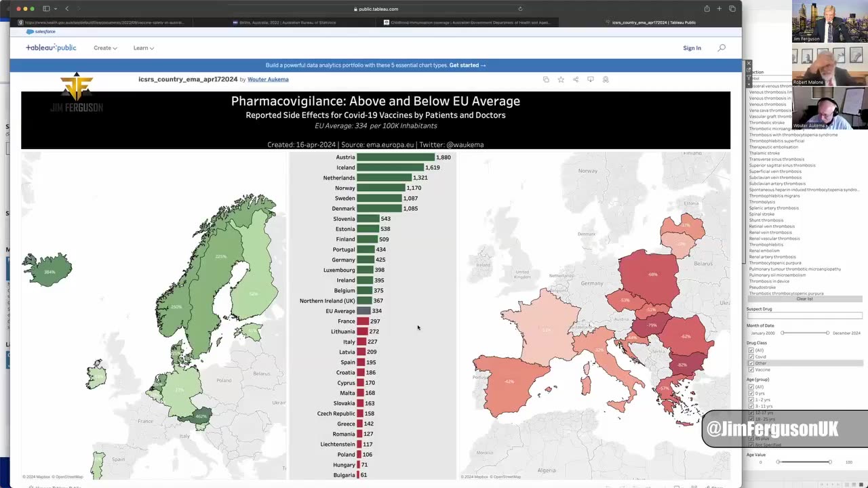
Task: Select the Netherlands bar valued 1,321
Action: (x=384, y=178)
